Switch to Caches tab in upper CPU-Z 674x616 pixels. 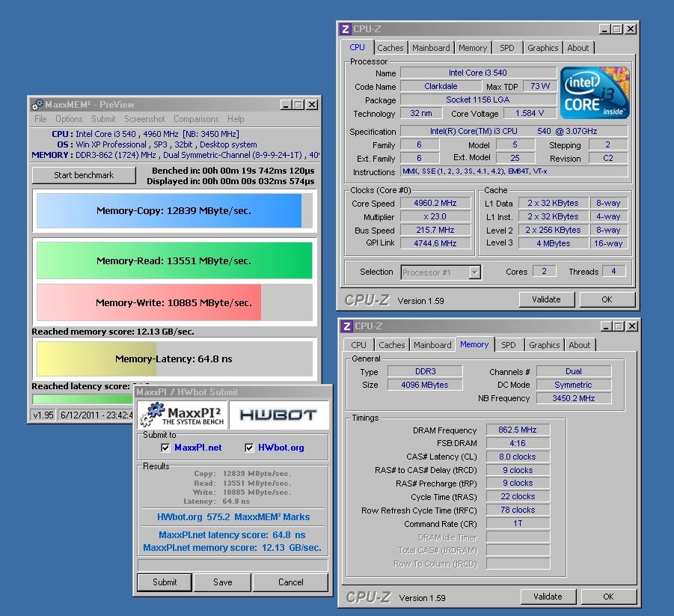click(390, 48)
